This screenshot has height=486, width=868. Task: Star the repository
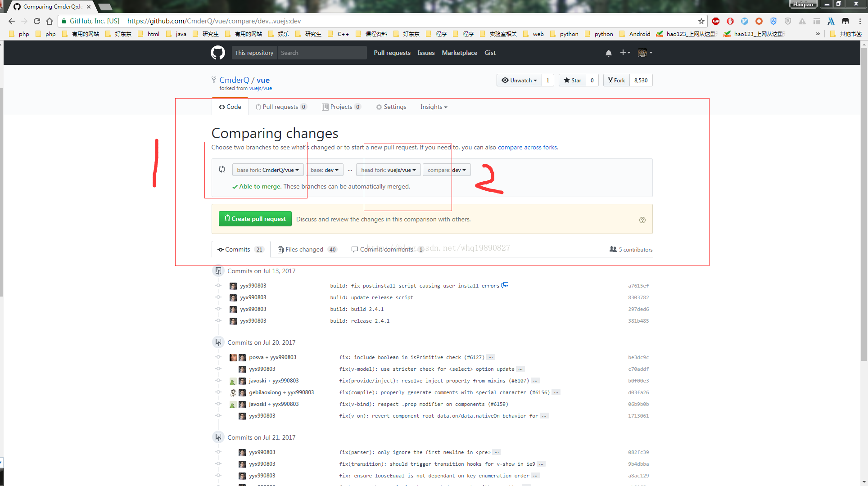pyautogui.click(x=572, y=80)
